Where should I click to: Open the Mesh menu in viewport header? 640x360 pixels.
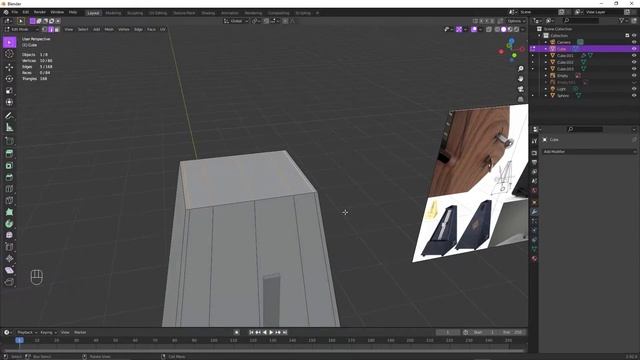pos(109,29)
